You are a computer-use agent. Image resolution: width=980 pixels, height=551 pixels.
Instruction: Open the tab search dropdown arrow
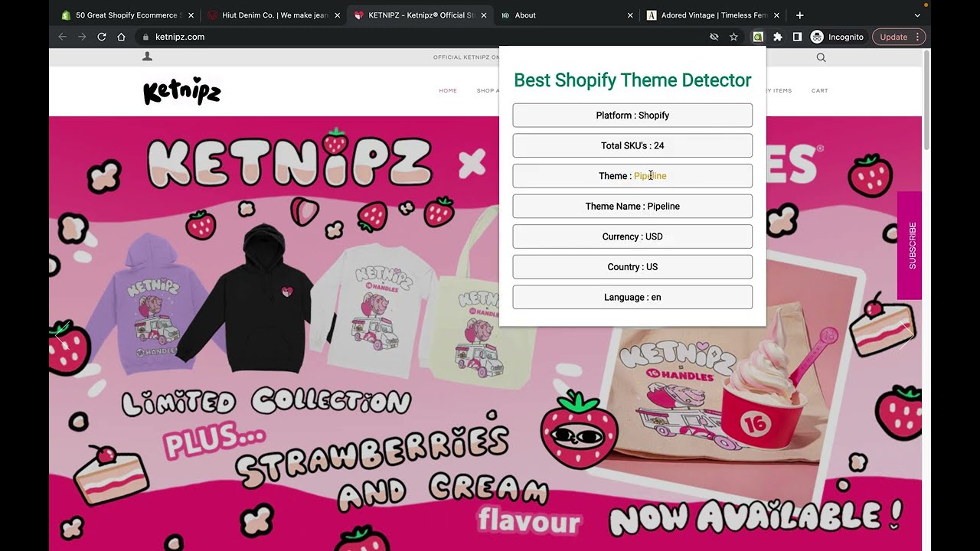point(917,15)
